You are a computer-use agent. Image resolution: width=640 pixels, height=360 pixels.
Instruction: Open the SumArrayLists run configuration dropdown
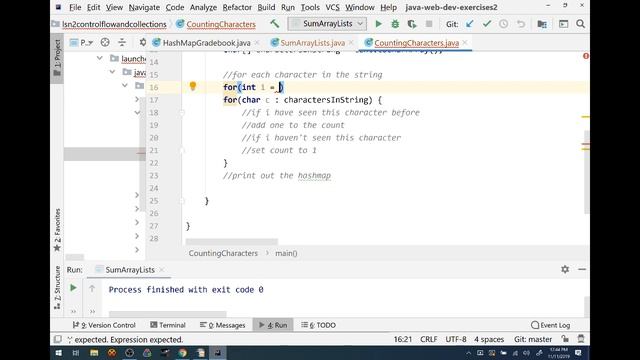(327, 24)
